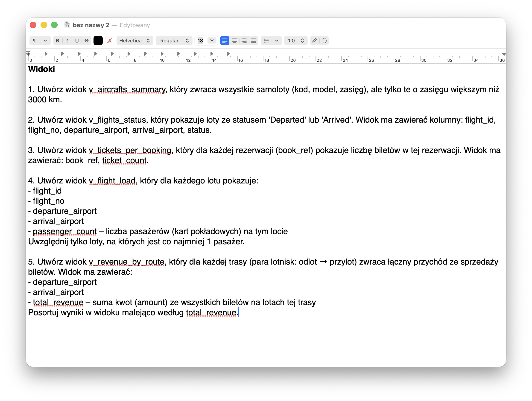Align text to the right
Image resolution: width=532 pixels, height=401 pixels.
click(x=244, y=41)
